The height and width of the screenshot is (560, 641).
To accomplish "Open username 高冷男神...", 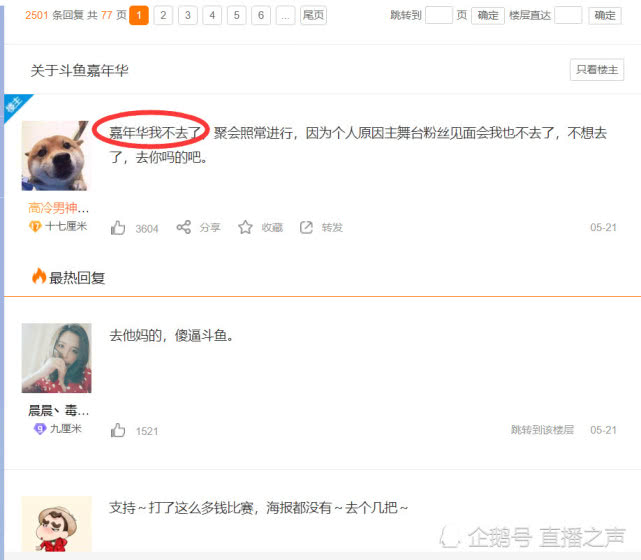I will pyautogui.click(x=58, y=208).
